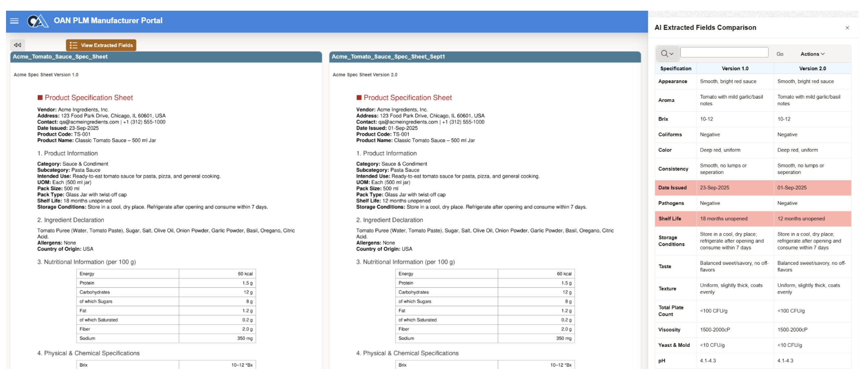868x385 pixels.
Task: Click the Version 1.0 column header
Action: (x=735, y=69)
